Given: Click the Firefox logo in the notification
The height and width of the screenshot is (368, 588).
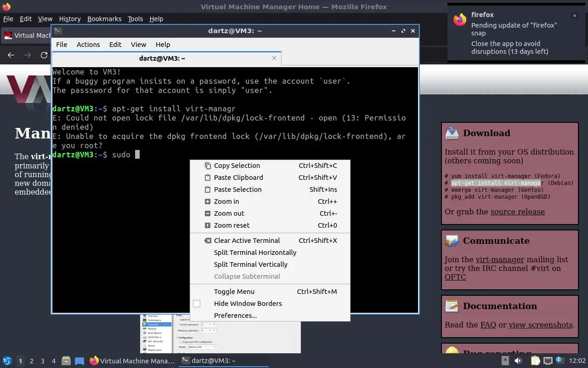Looking at the screenshot, I should (460, 20).
